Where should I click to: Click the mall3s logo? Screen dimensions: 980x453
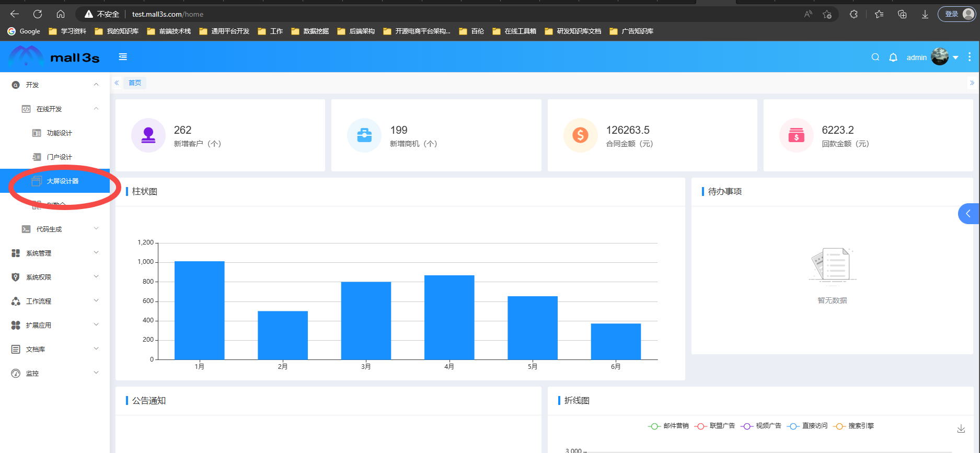pos(54,57)
